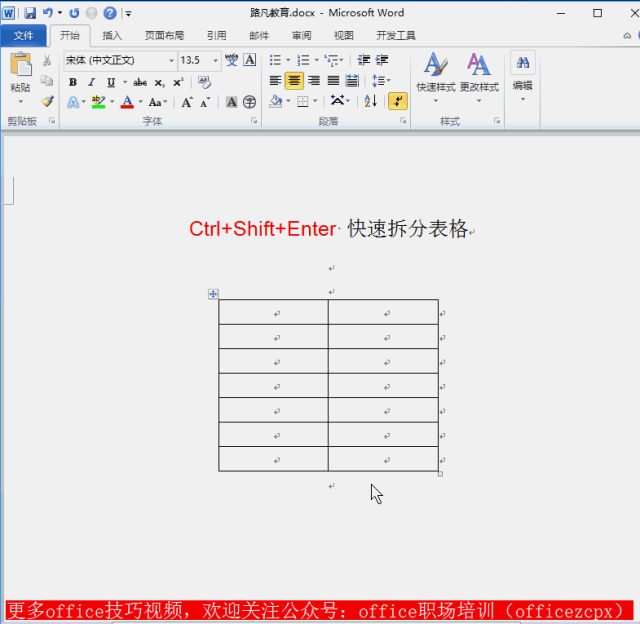Click the phonetic guide (wén) icon
Screen dimensions: 640x624
[231, 60]
